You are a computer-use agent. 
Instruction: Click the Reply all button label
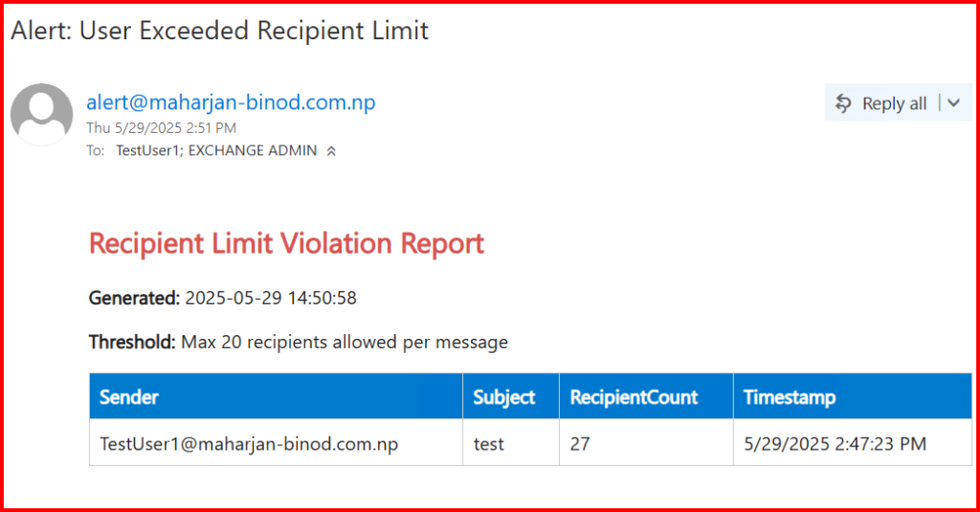coord(894,103)
